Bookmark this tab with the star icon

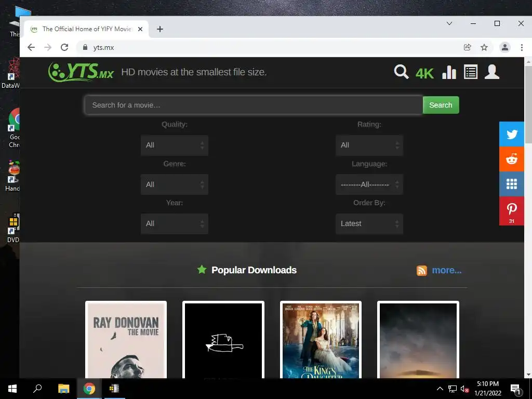click(x=484, y=47)
